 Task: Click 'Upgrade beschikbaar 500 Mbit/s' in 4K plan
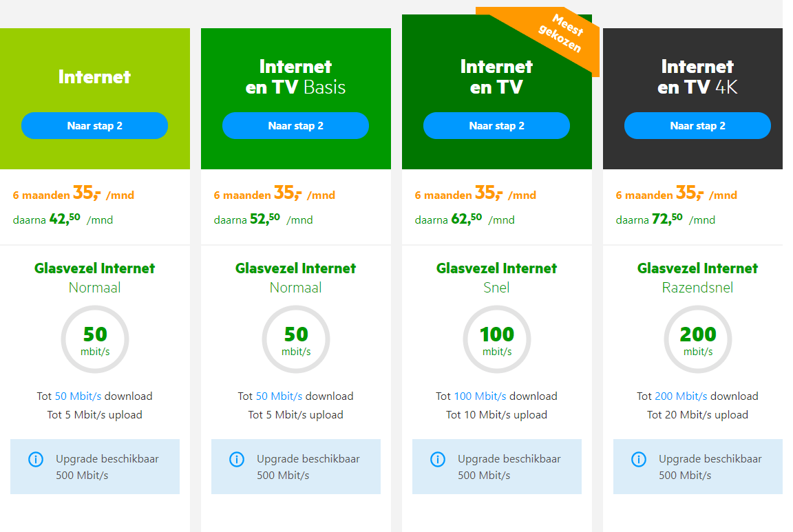[x=710, y=467]
